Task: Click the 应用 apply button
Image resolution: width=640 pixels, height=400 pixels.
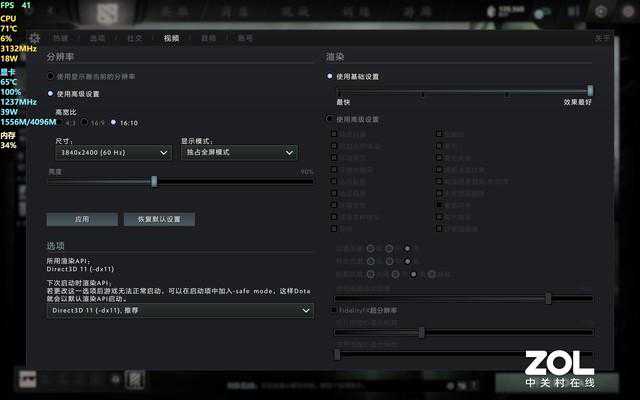Action: 82,218
